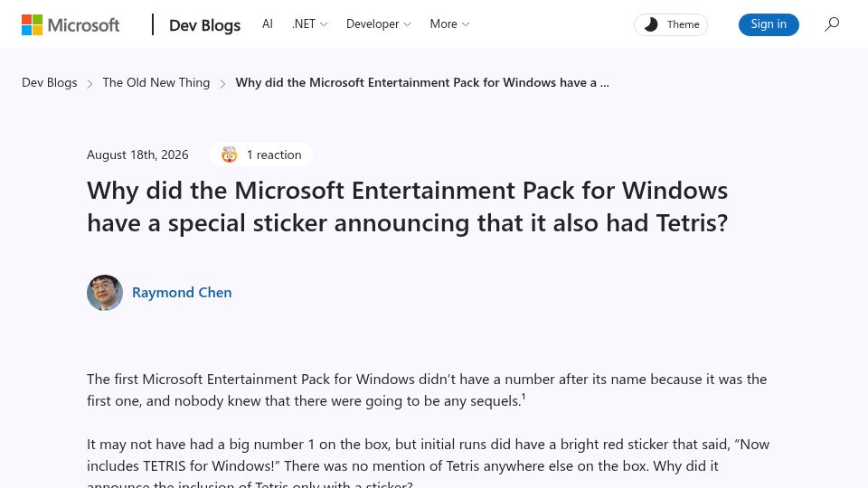Click footnote 1 superscript after sequels

tap(524, 397)
